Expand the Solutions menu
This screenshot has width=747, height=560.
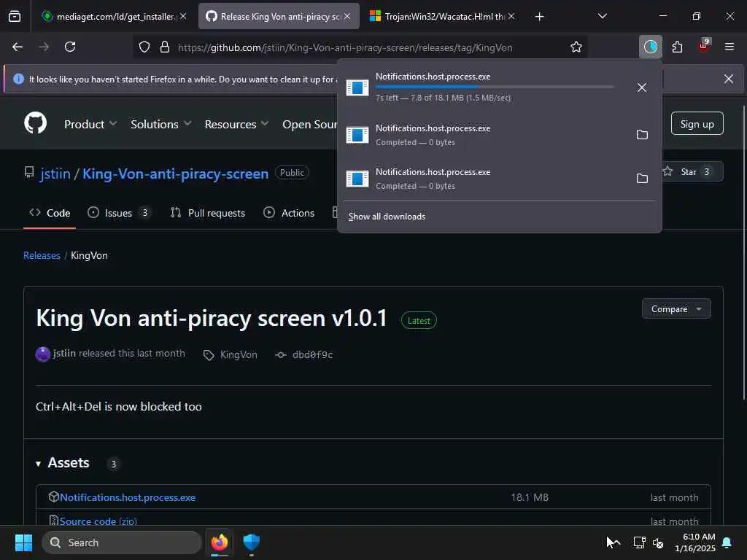(161, 124)
